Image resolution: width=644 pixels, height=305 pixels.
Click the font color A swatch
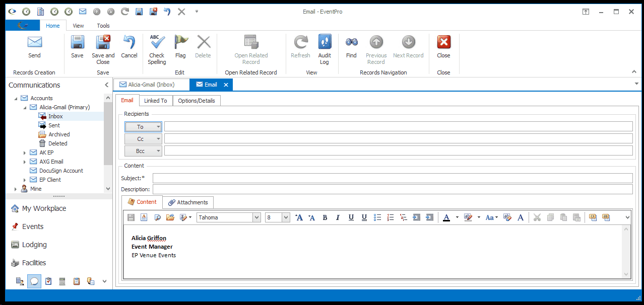[x=446, y=217]
